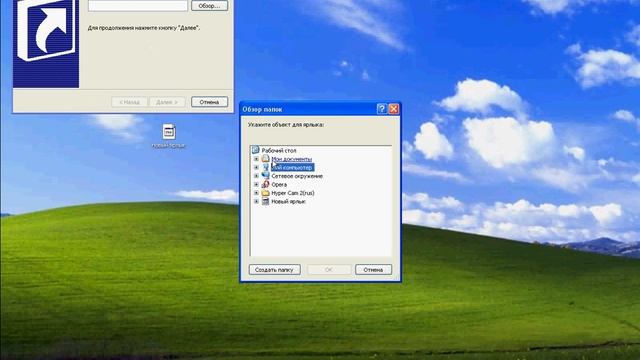Viewport: 640px width, 360px height.
Task: Select the Рабочий стол text in the tree
Action: point(279,151)
